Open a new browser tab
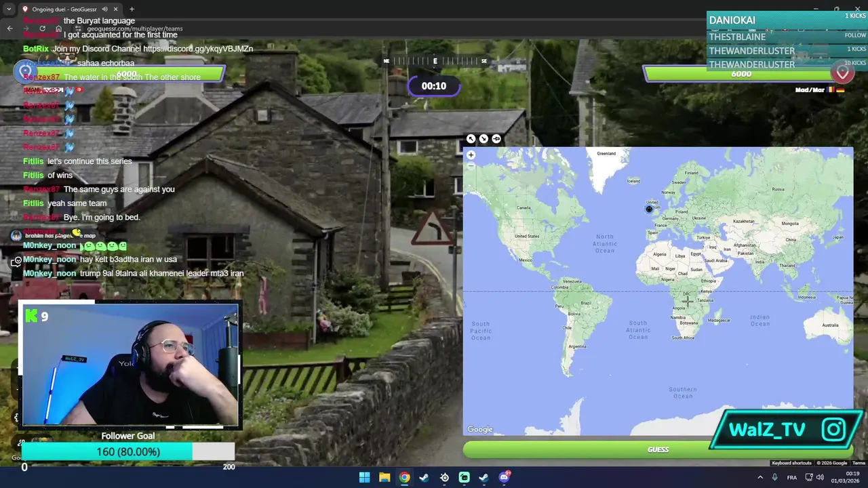 (x=132, y=9)
